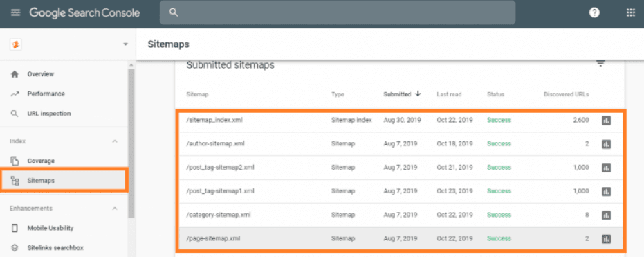Click the 'Sitemap index' type cell

(351, 120)
